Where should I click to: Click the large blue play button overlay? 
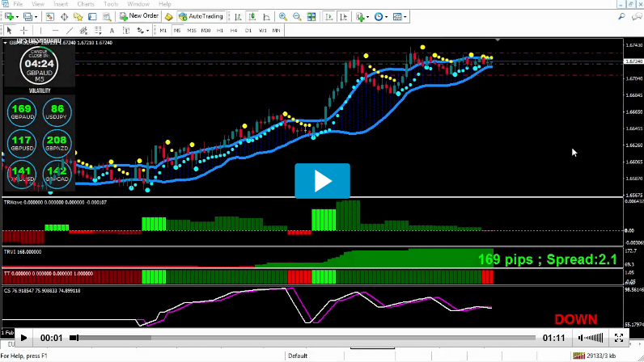pyautogui.click(x=323, y=181)
